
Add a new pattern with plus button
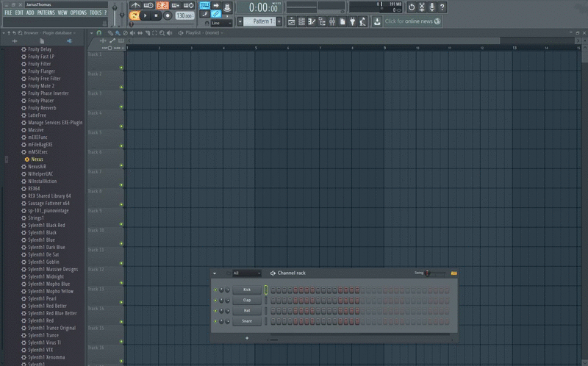click(x=279, y=21)
